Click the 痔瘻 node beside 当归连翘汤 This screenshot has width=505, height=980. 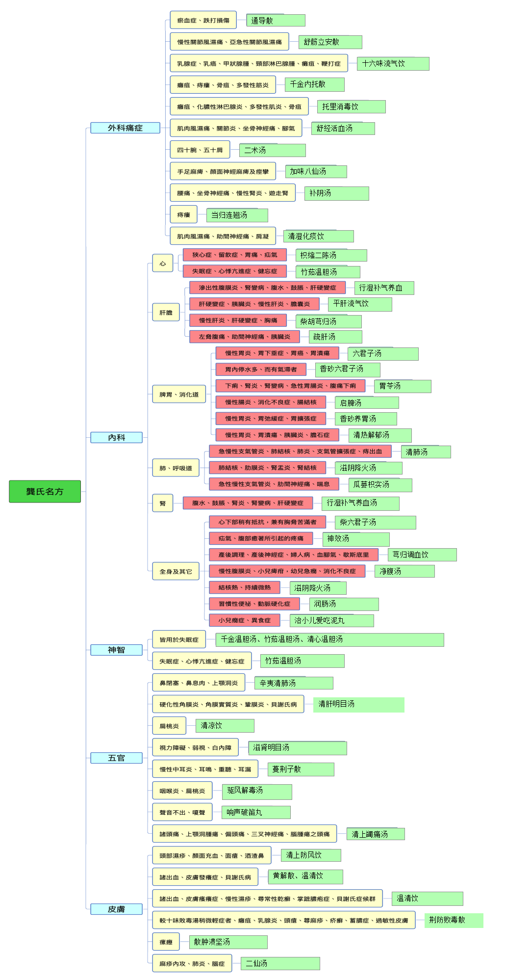(x=183, y=215)
